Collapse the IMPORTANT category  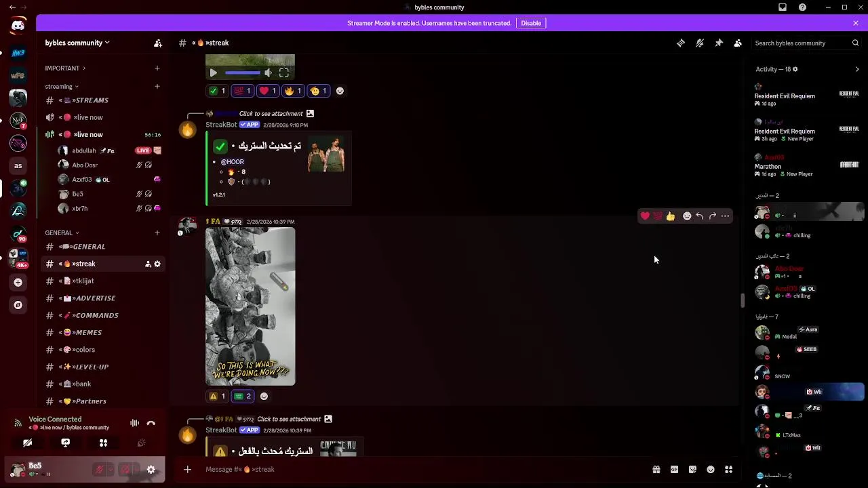(65, 68)
